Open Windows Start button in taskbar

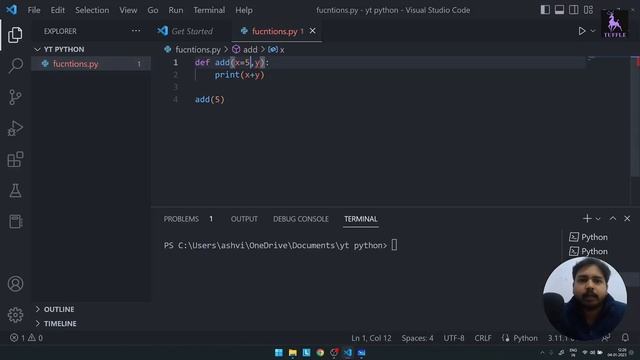point(279,352)
